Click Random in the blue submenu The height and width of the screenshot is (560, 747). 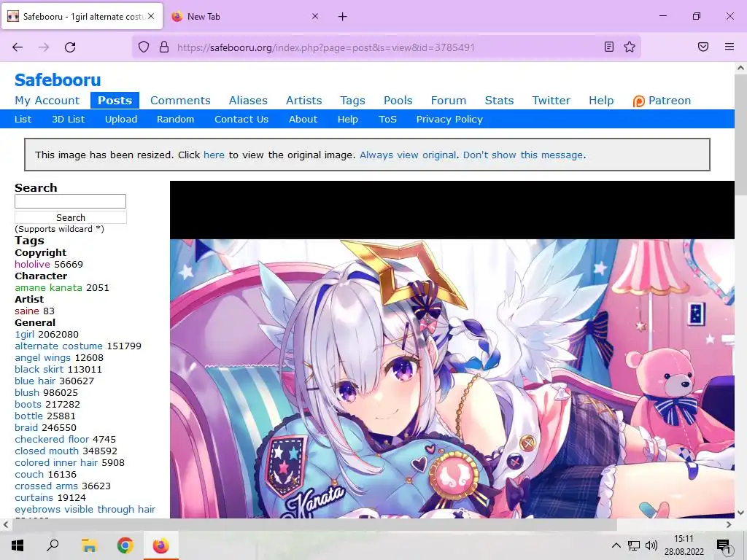(x=175, y=120)
